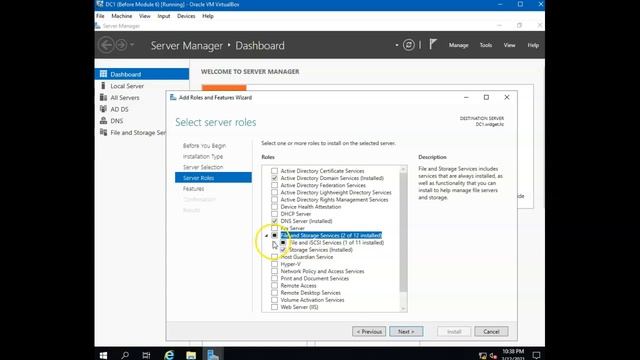Check Active Directory Lightweight Directory Services
Screen dimensions: 640x360
274,192
